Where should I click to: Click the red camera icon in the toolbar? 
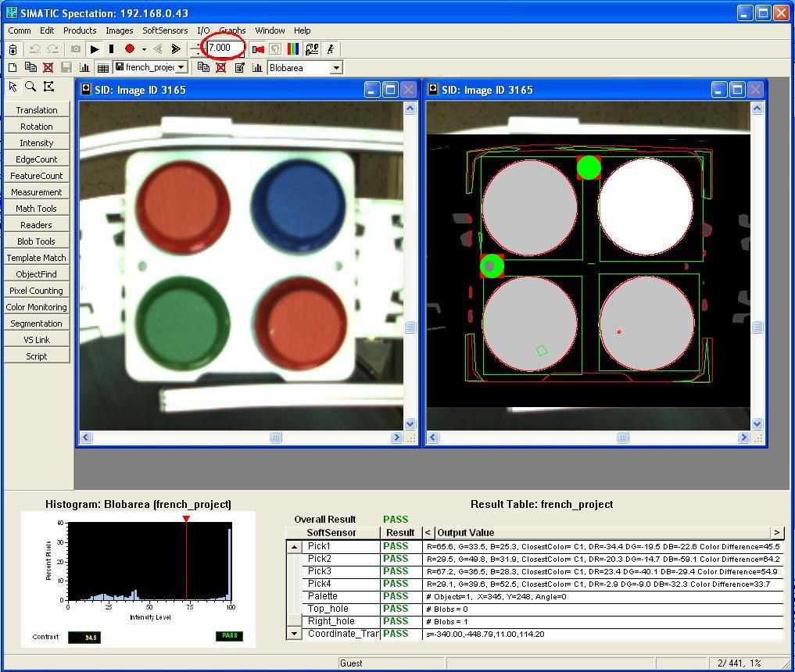[x=258, y=49]
